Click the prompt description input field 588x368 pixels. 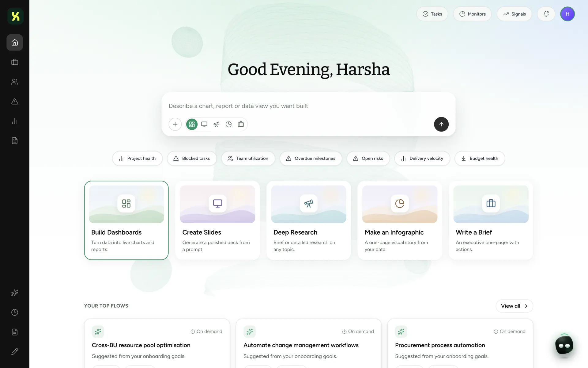(x=308, y=106)
